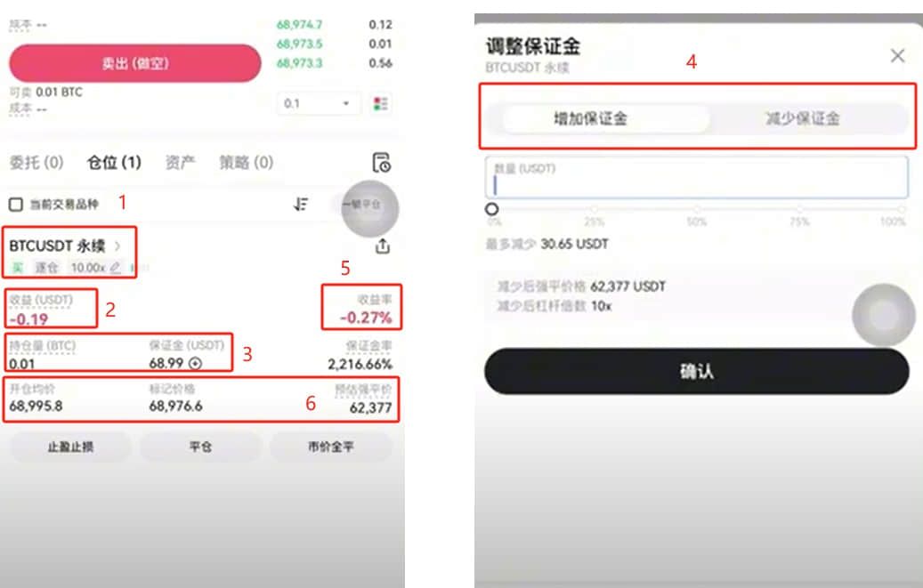The height and width of the screenshot is (588, 923).
Task: Expand BTCUSDT 永续 details chevron
Action: 117,246
